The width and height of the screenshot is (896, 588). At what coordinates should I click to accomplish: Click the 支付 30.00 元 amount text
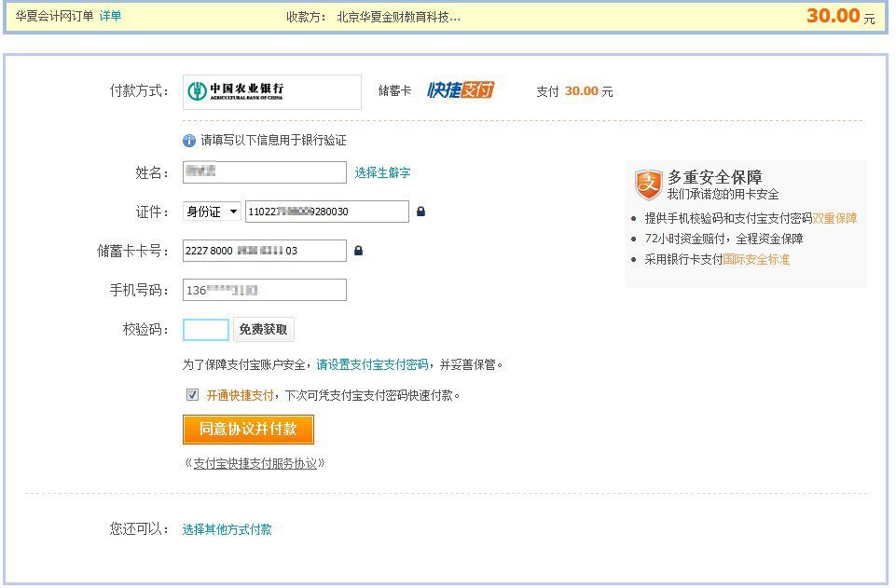pyautogui.click(x=574, y=91)
